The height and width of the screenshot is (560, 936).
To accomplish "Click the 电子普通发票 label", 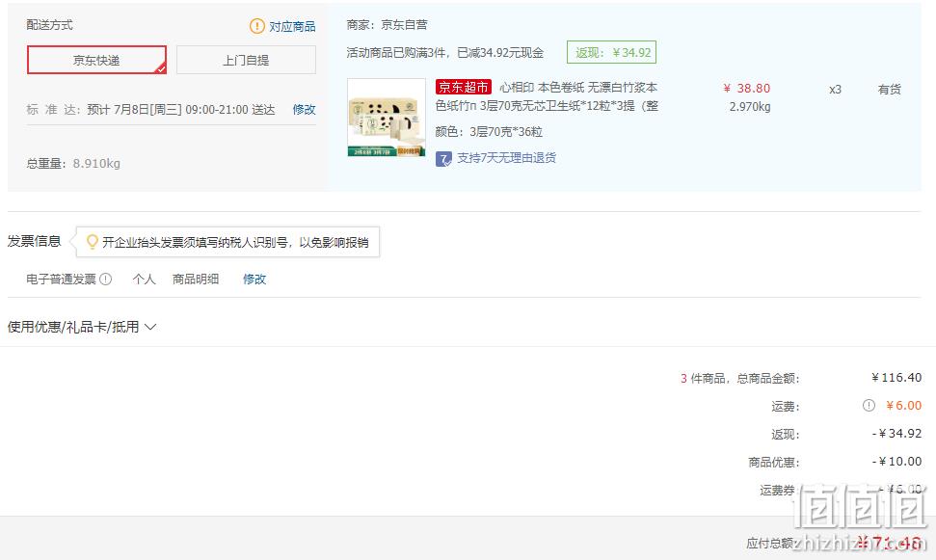I will [x=61, y=279].
